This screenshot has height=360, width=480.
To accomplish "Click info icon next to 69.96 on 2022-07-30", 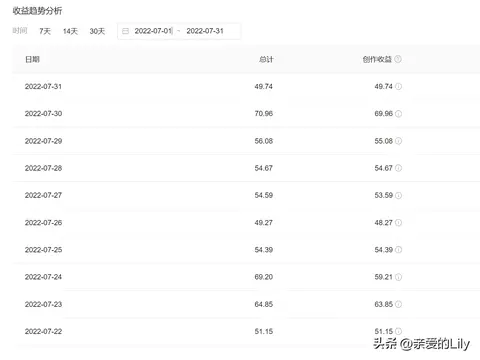I will click(398, 114).
